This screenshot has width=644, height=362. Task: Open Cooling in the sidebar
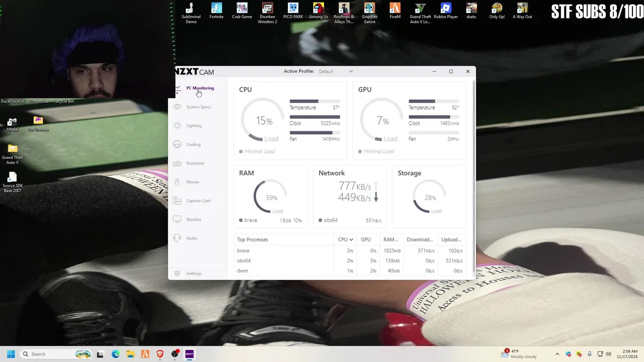coord(193,144)
